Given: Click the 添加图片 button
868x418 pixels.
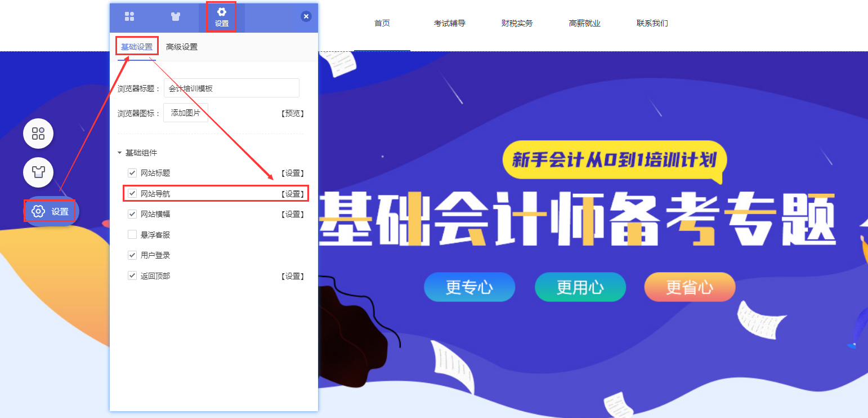Looking at the screenshot, I should click(x=186, y=113).
